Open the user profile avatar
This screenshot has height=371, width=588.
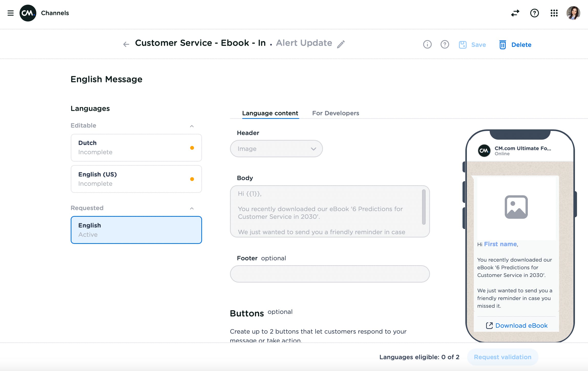click(x=573, y=13)
